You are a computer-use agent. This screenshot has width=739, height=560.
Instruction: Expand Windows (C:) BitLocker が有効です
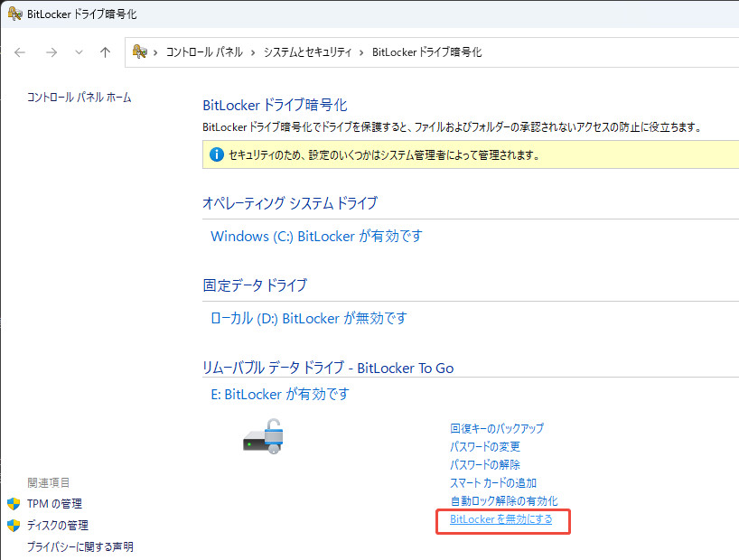(316, 236)
